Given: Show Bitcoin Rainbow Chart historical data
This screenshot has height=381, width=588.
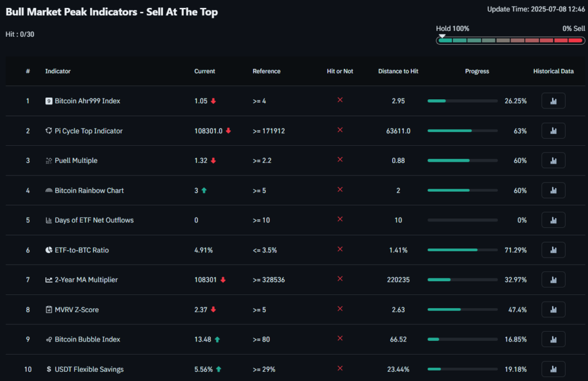Looking at the screenshot, I should 553,190.
